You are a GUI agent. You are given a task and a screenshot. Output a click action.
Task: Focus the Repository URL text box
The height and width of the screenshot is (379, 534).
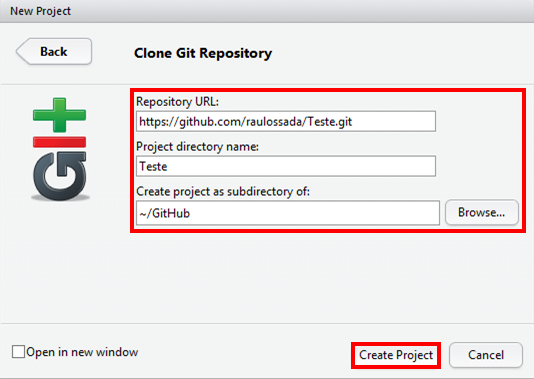tap(286, 121)
